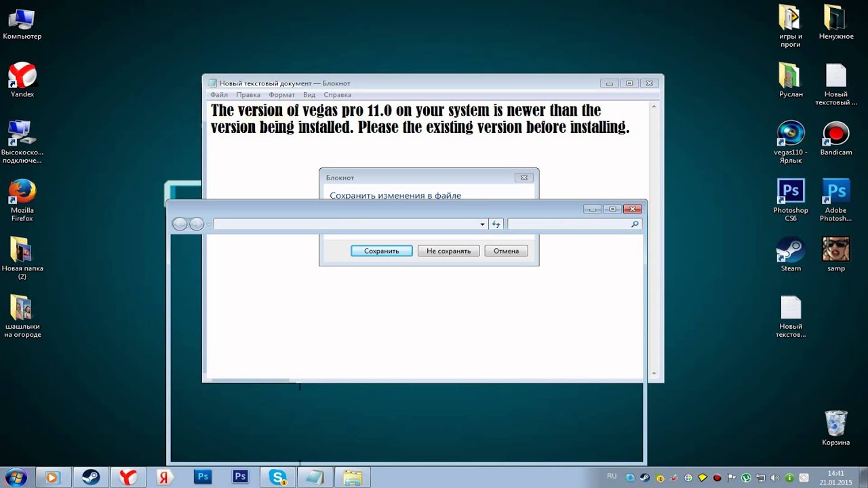This screenshot has height=488, width=868.
Task: Select the игры и проги folder
Action: tap(791, 26)
